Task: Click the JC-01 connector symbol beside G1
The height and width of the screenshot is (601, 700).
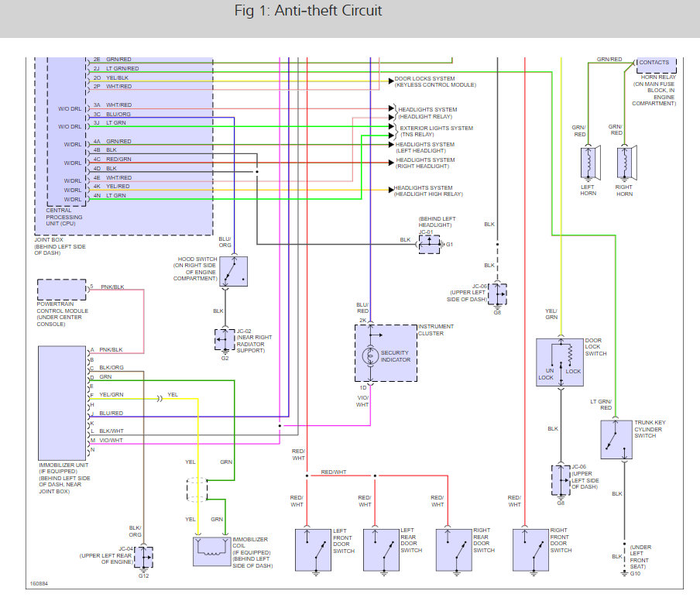Action: tap(429, 244)
